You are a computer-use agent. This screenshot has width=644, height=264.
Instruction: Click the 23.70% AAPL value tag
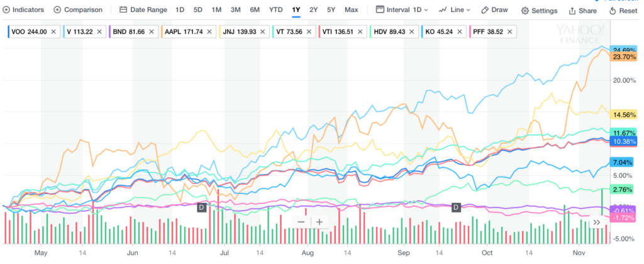(624, 57)
